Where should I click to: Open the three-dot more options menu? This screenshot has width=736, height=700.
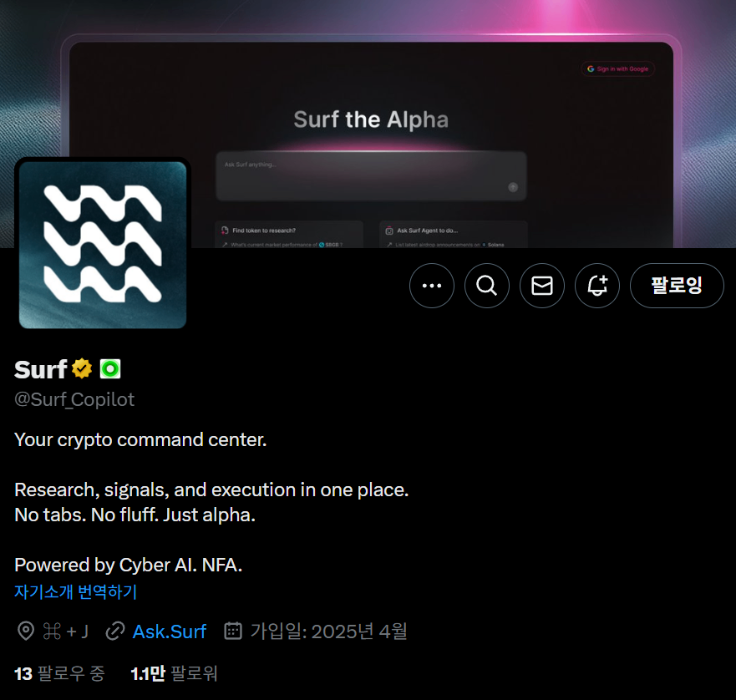(431, 286)
